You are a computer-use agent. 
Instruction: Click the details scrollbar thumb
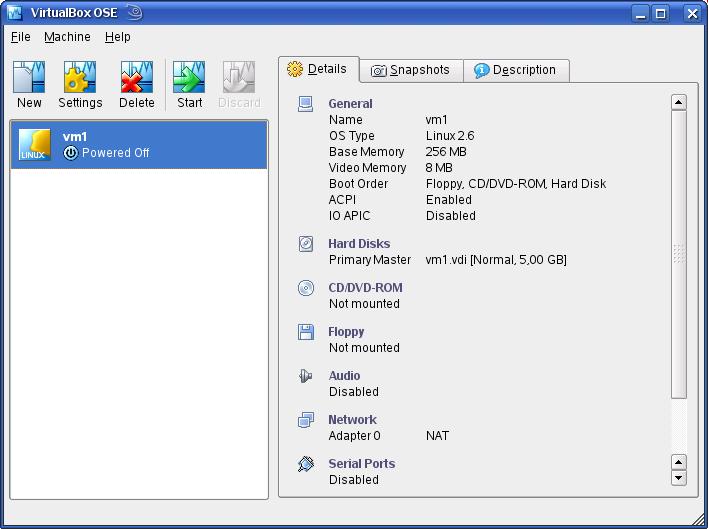[679, 255]
